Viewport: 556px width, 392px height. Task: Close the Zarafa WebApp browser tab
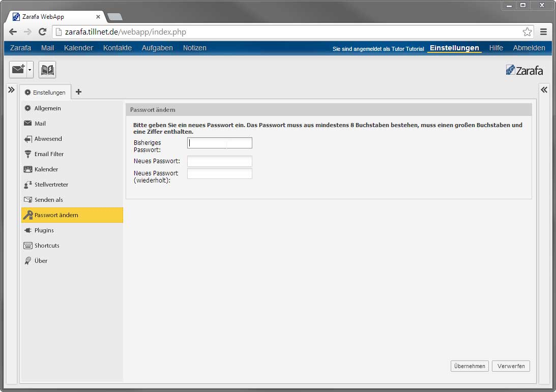click(x=98, y=17)
